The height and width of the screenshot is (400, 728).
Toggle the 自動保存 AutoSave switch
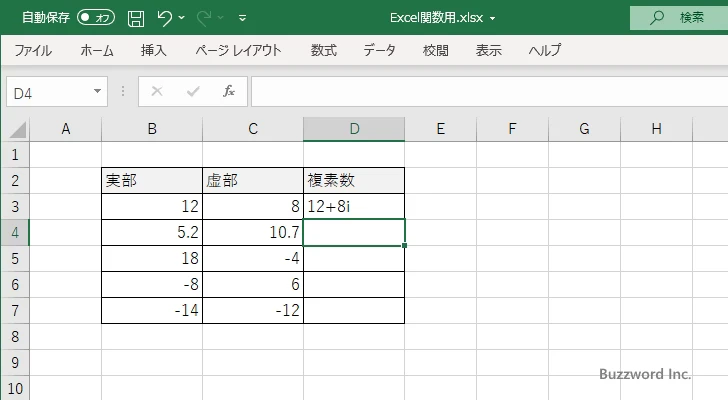click(x=96, y=18)
